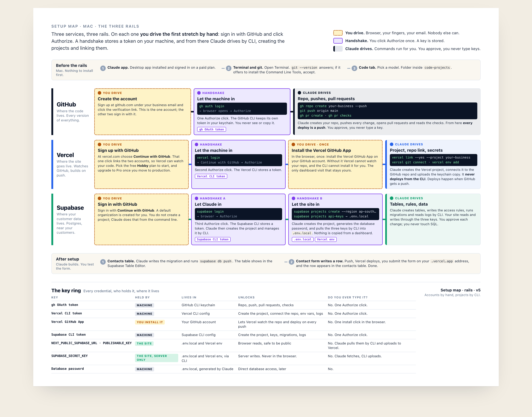This screenshot has height=417, width=532.
Task: Click the orange dot on 'Sign in with GitHub' card
Action: pyautogui.click(x=100, y=198)
